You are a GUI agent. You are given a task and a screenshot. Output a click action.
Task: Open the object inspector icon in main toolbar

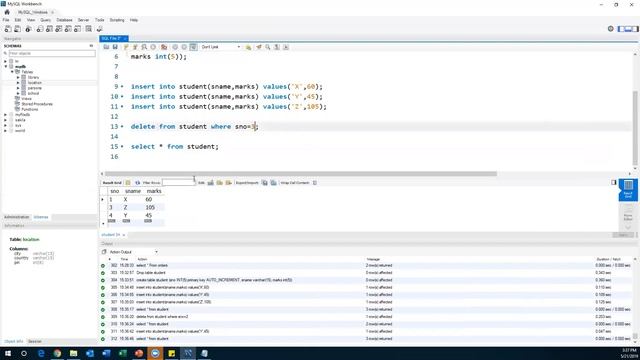[x=28, y=29]
